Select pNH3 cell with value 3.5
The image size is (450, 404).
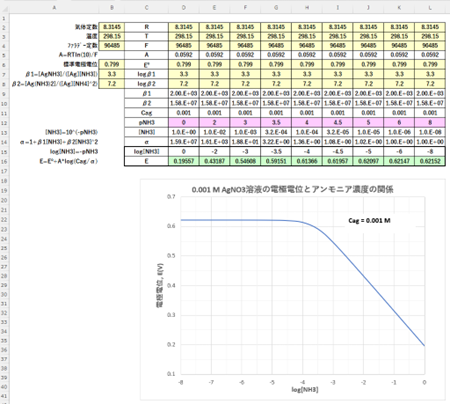pyautogui.click(x=276, y=123)
